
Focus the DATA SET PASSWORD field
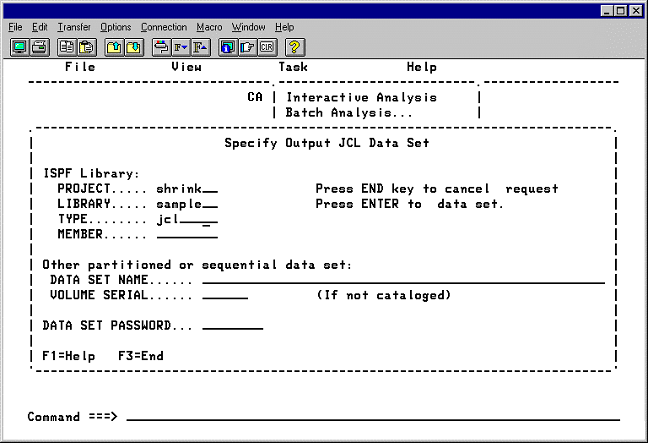click(x=232, y=325)
